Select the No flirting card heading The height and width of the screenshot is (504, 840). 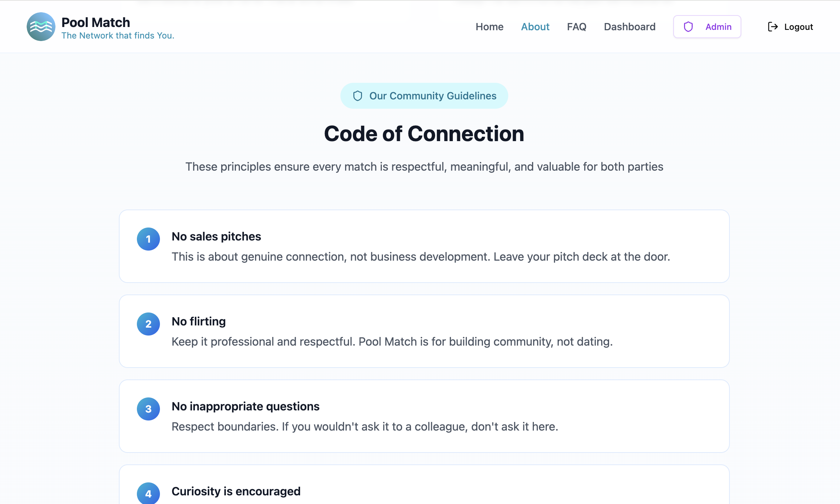click(x=198, y=321)
